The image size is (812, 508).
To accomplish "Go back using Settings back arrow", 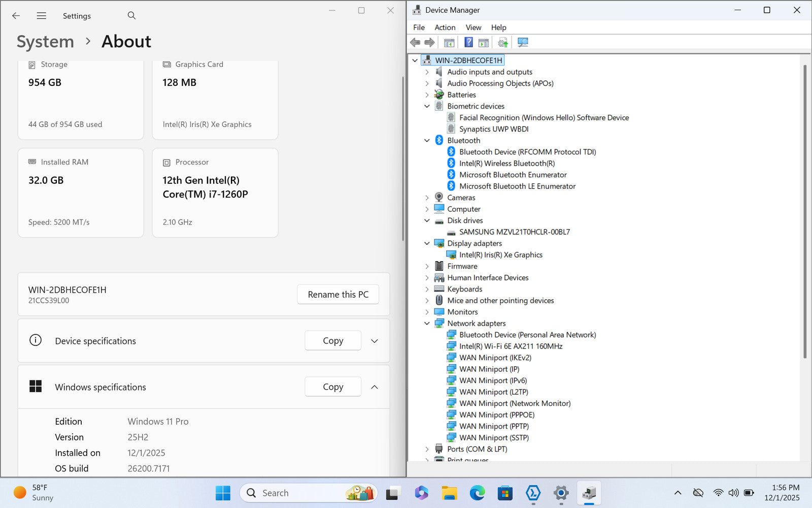I will [16, 16].
